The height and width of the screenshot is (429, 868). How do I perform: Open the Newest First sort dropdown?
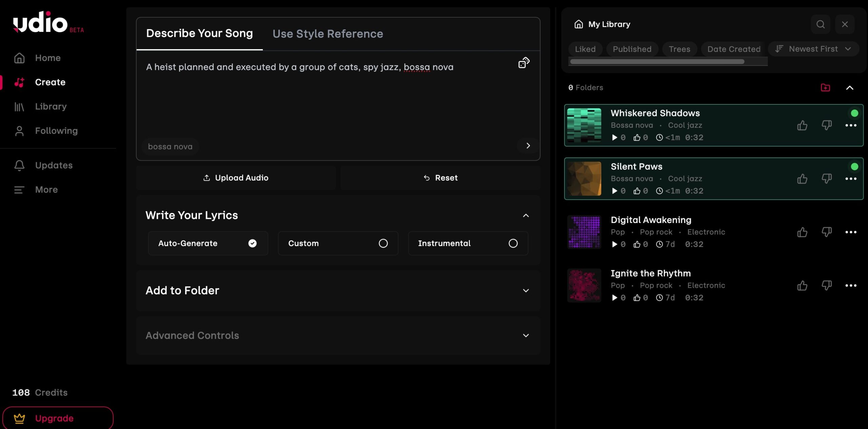click(x=813, y=49)
